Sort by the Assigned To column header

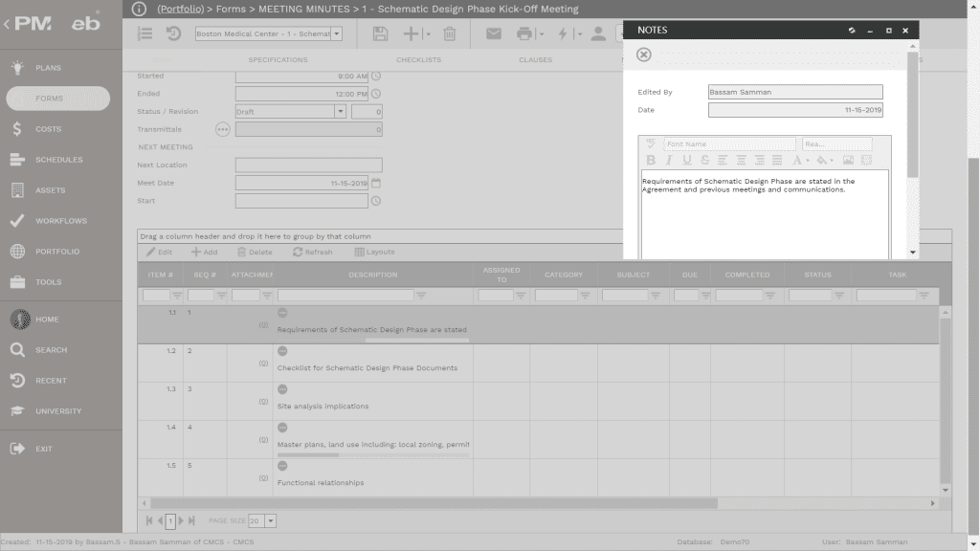click(x=501, y=275)
